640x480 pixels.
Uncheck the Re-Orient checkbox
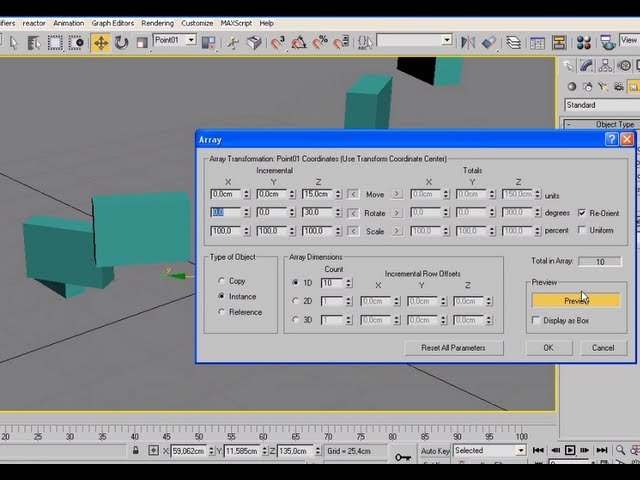[582, 213]
